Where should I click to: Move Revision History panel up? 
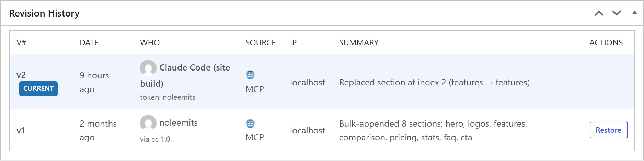(599, 13)
